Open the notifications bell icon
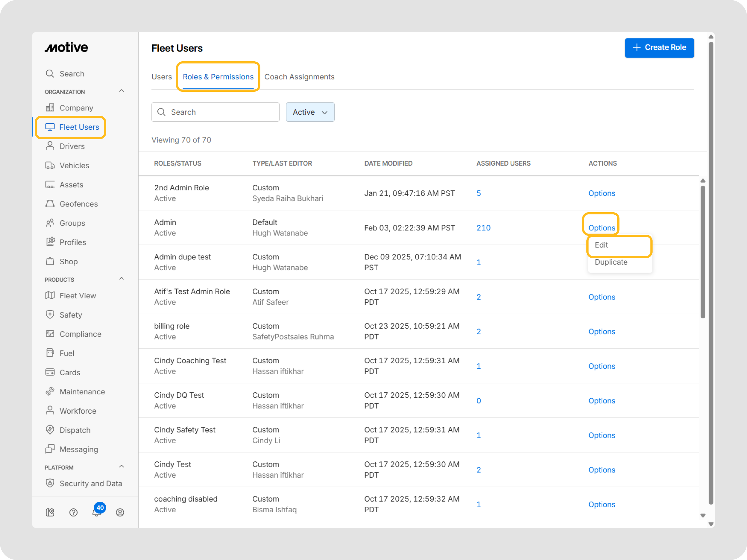The image size is (747, 560). coord(97,513)
